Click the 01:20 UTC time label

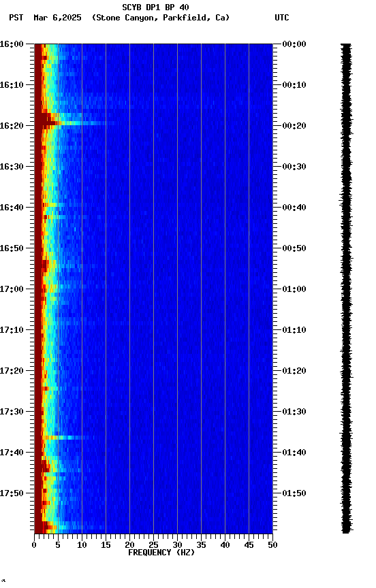tap(294, 371)
